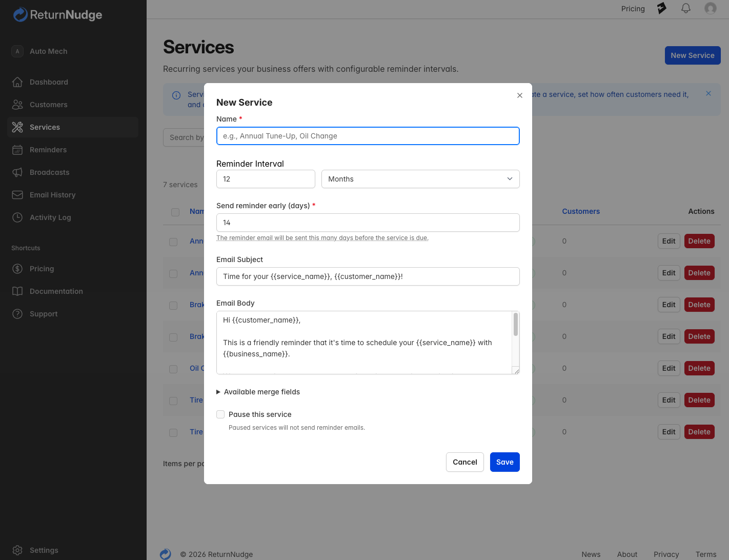Open Settings using the gear icon
Viewport: 729px width, 560px height.
click(x=17, y=550)
